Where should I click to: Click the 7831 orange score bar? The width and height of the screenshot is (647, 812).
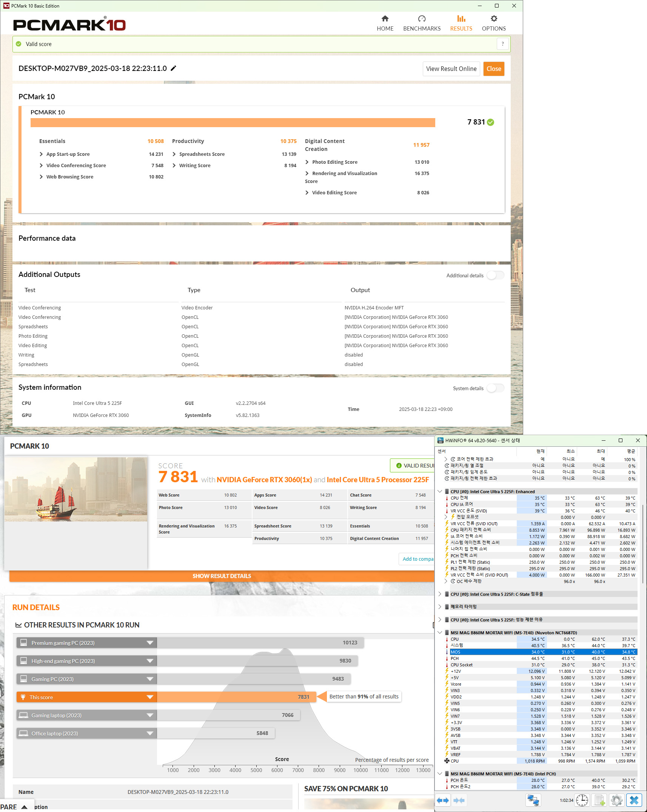tap(236, 697)
